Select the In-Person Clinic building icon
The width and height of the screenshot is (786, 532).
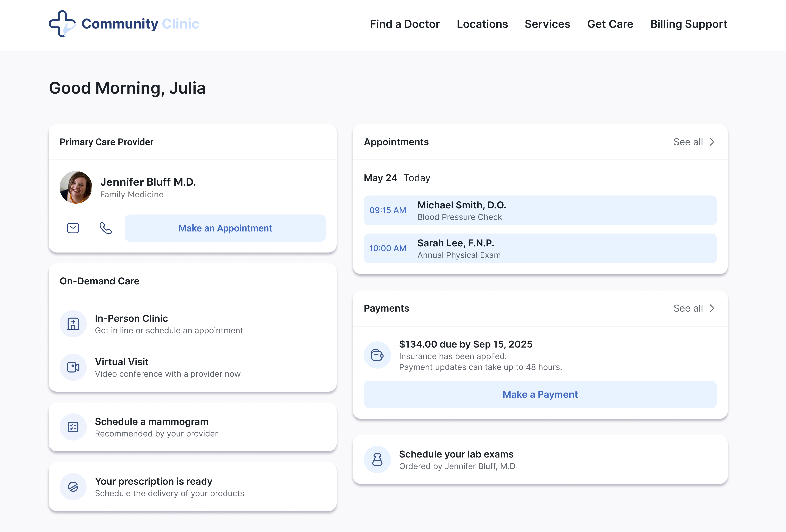pyautogui.click(x=73, y=323)
